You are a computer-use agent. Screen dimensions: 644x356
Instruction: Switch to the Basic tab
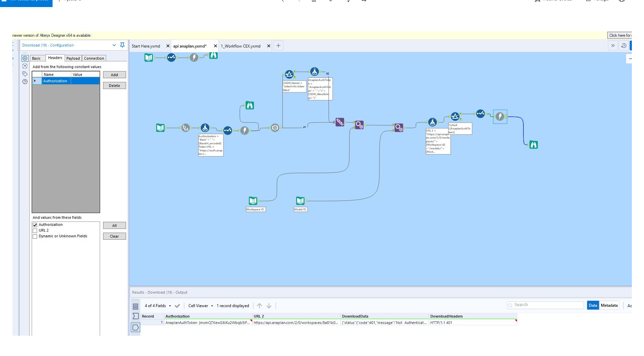36,58
